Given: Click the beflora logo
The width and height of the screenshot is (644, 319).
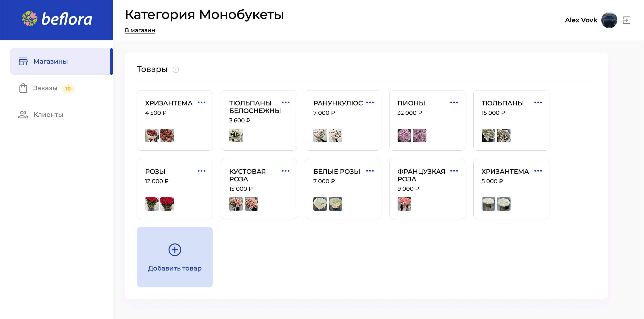Looking at the screenshot, I should point(57,19).
